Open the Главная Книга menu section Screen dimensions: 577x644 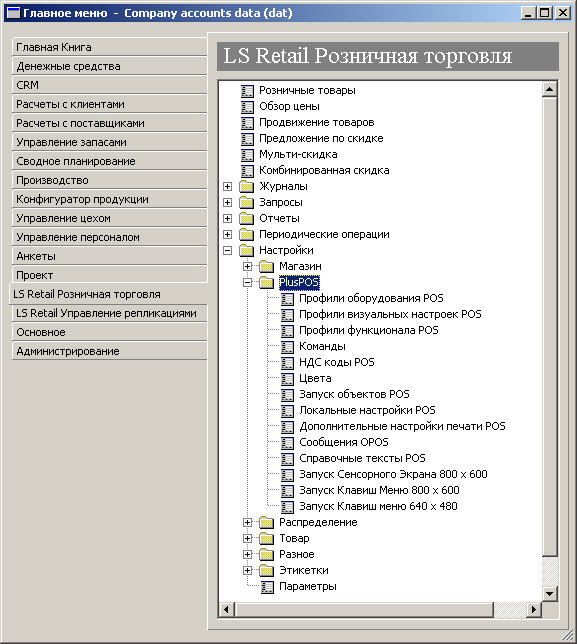click(109, 47)
